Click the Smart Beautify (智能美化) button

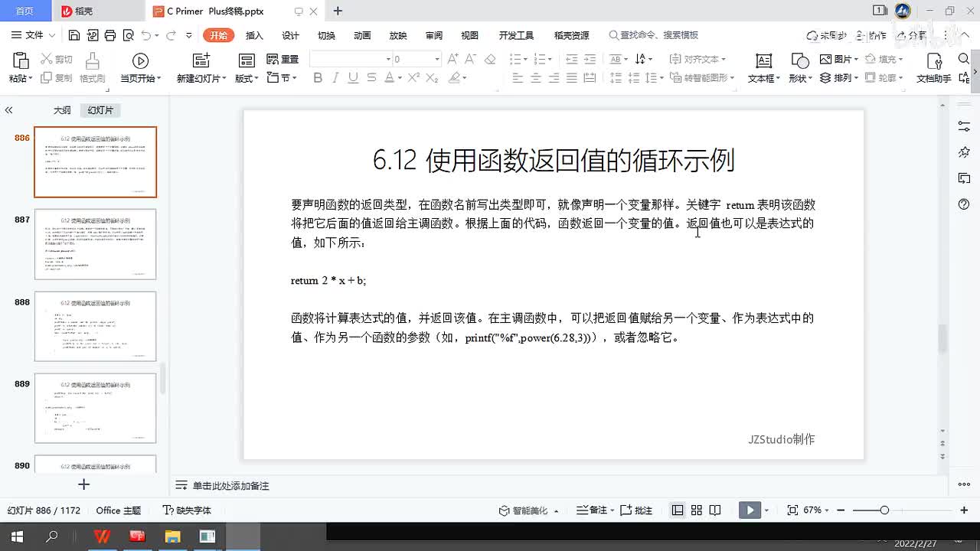coord(528,510)
